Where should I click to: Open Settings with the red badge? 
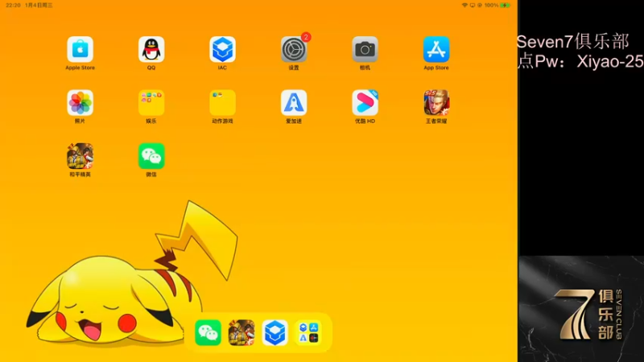point(294,49)
